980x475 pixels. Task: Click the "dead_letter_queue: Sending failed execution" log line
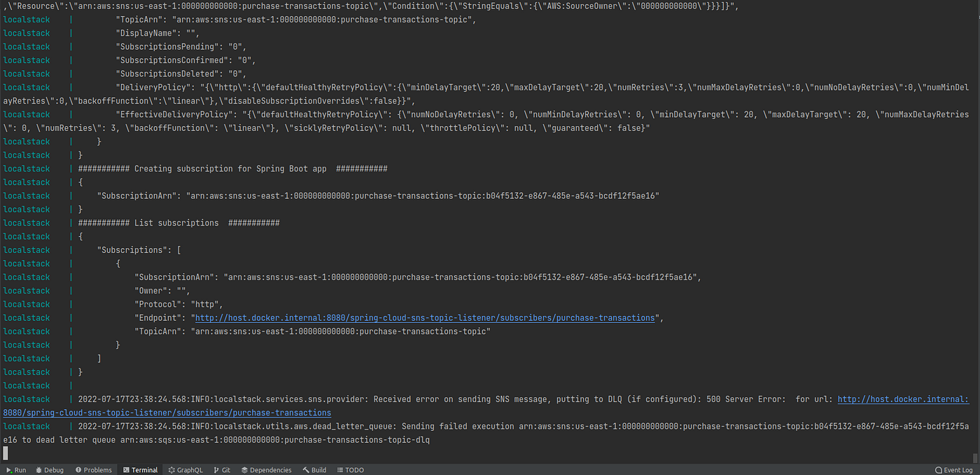524,426
